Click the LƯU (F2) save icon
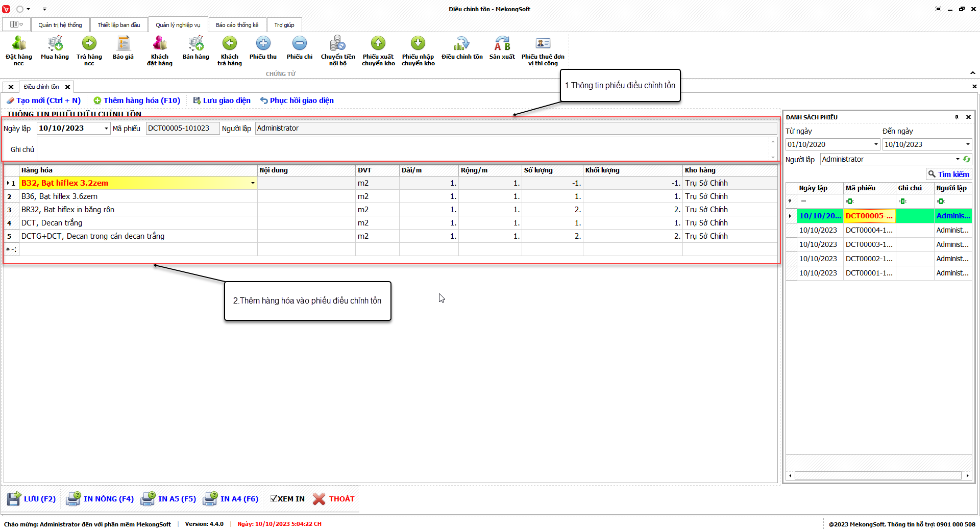The width and height of the screenshot is (980, 530). pyautogui.click(x=14, y=498)
